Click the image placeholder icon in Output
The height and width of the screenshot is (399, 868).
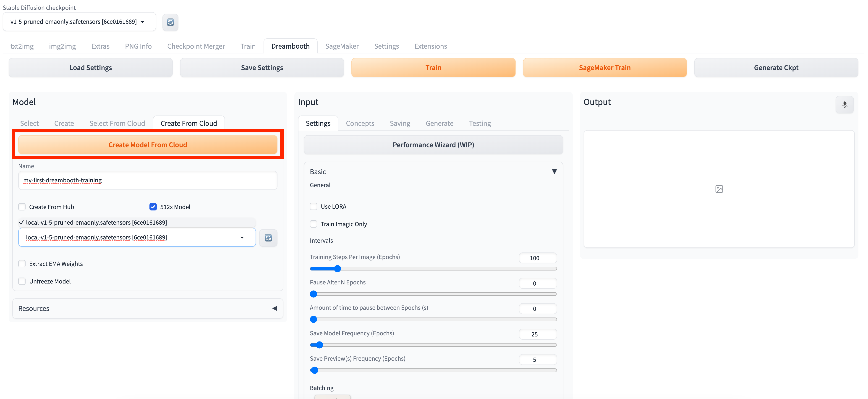click(719, 189)
